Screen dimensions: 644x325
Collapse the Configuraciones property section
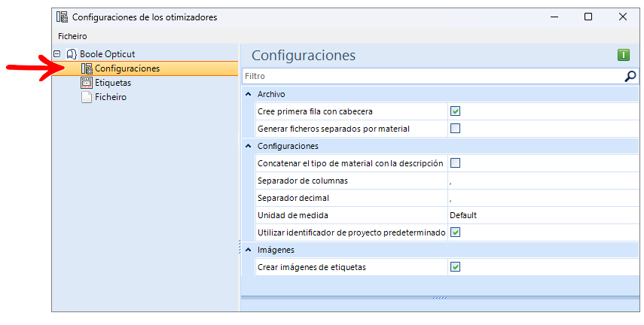[x=248, y=146]
